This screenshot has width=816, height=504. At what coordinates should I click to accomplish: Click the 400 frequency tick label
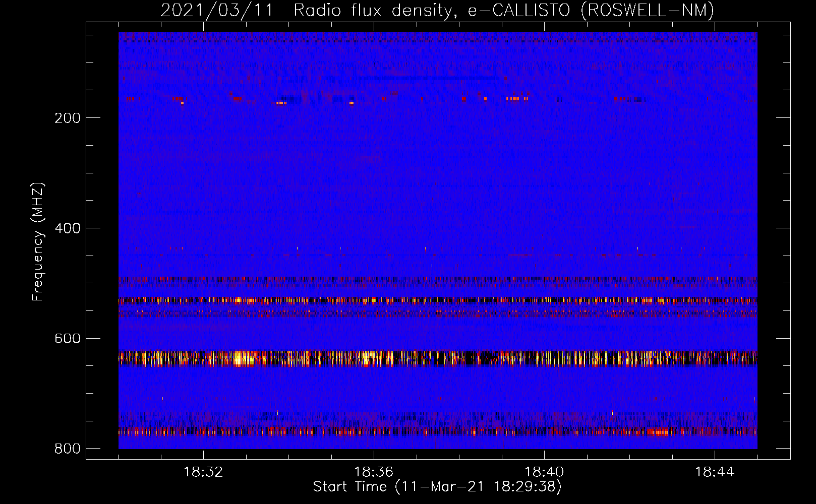coord(68,228)
